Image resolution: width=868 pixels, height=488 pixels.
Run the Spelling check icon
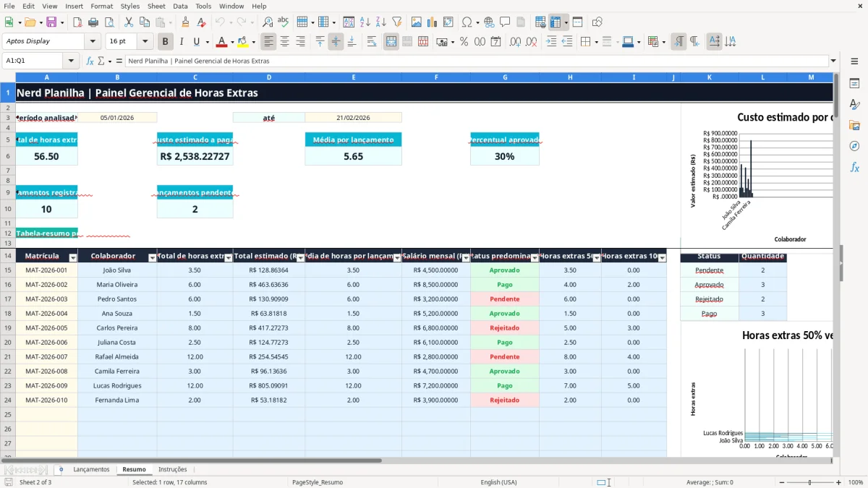pos(284,22)
